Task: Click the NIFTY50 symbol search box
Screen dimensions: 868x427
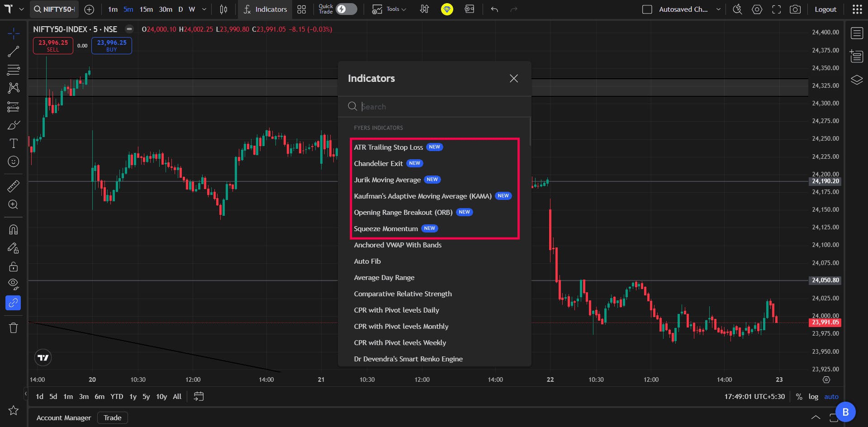Action: [x=54, y=9]
